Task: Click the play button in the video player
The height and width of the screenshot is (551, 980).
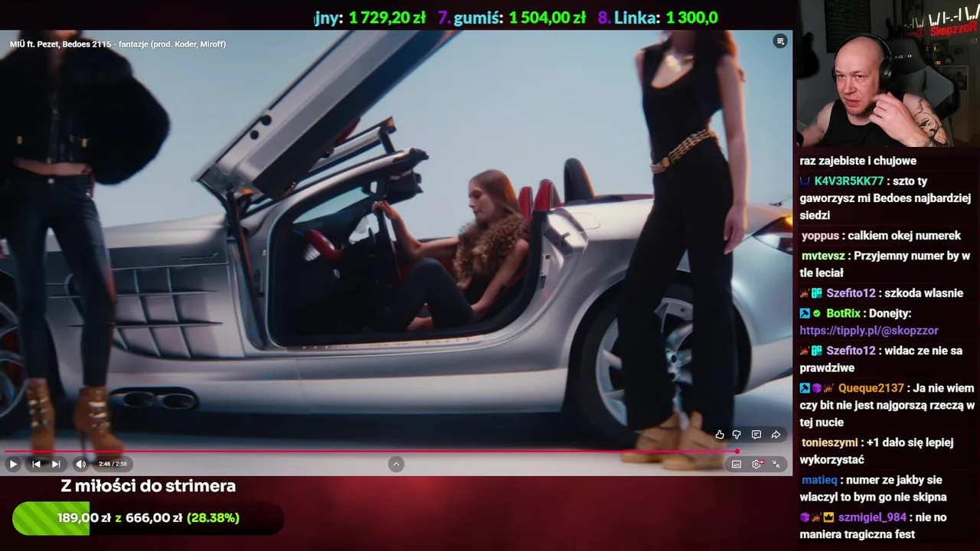Action: pyautogui.click(x=13, y=464)
